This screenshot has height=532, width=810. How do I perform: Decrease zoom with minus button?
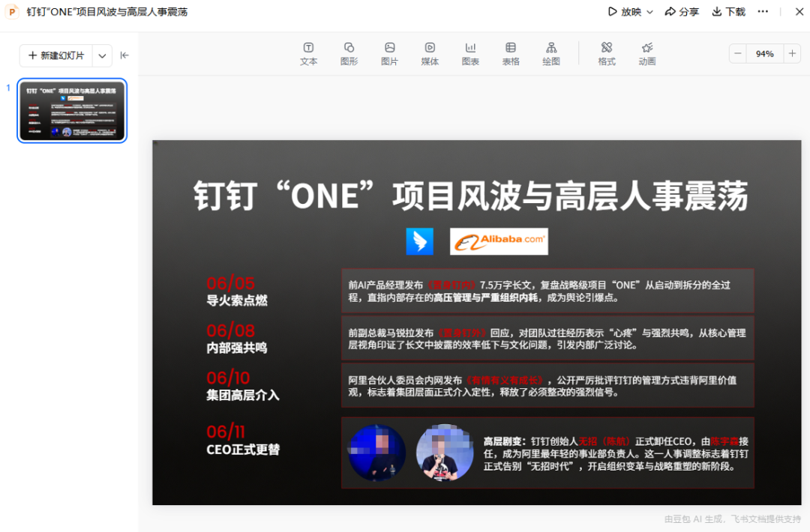point(738,54)
